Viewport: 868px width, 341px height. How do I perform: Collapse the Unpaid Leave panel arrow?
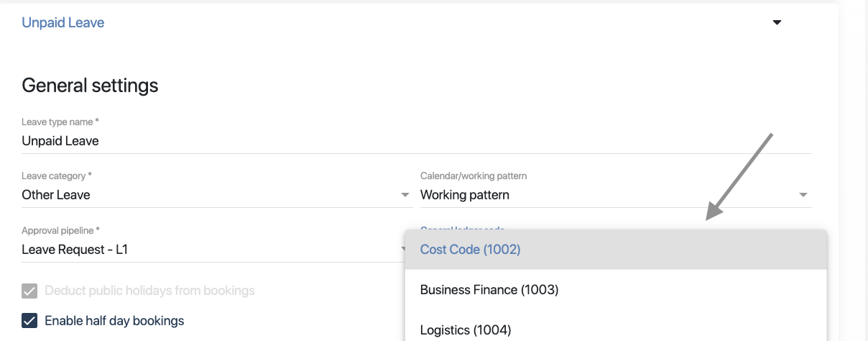click(777, 22)
